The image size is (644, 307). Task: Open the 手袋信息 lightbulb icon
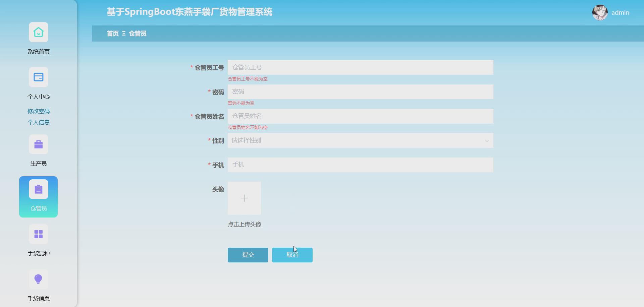pos(39,279)
